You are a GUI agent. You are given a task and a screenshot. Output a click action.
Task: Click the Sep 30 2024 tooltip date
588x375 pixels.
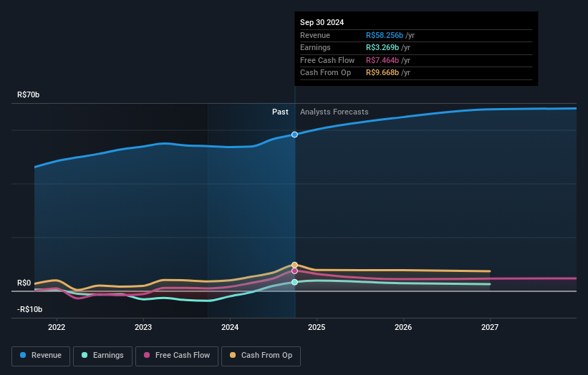pyautogui.click(x=322, y=22)
